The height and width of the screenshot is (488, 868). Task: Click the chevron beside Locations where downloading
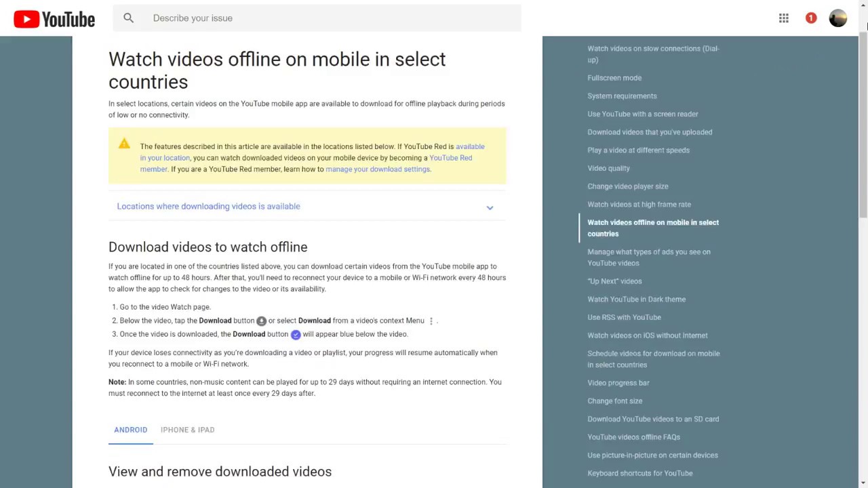coord(490,207)
